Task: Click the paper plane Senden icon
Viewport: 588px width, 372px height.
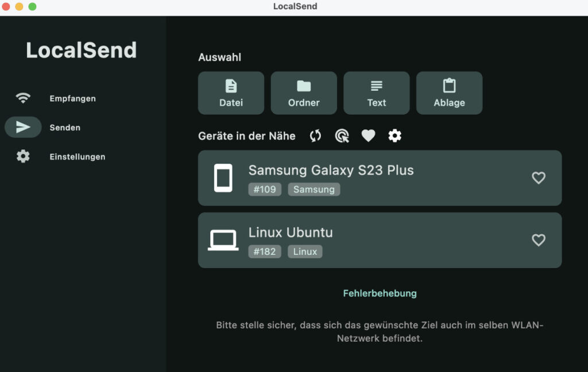Action: 23,127
